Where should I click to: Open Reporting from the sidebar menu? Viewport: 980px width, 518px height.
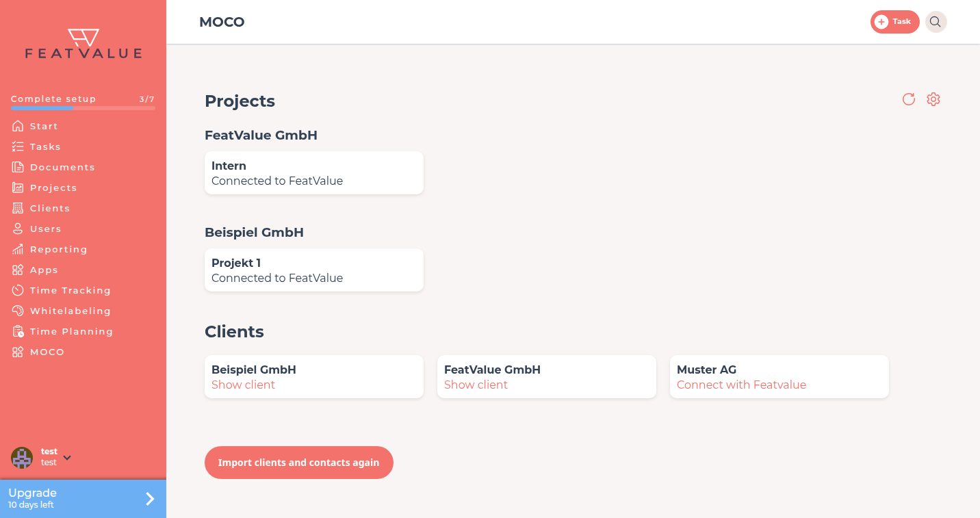click(x=59, y=249)
